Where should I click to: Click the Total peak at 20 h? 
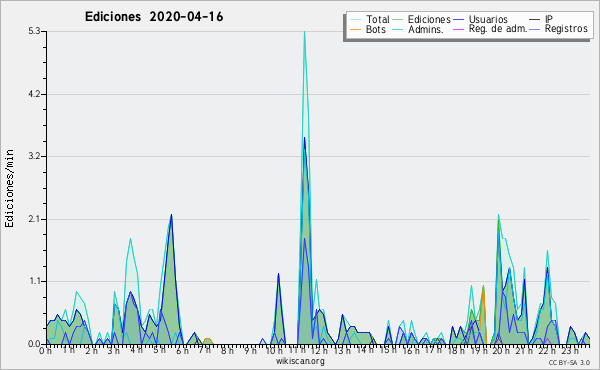click(498, 215)
